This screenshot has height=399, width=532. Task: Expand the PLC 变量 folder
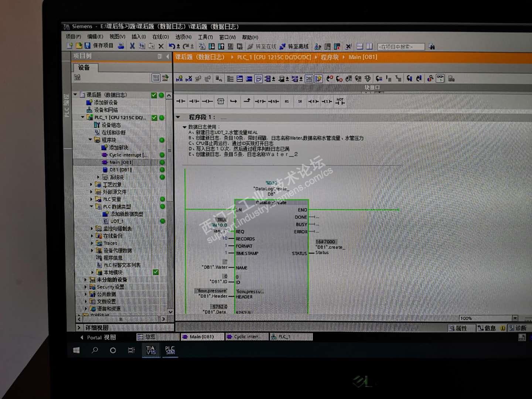tap(91, 199)
